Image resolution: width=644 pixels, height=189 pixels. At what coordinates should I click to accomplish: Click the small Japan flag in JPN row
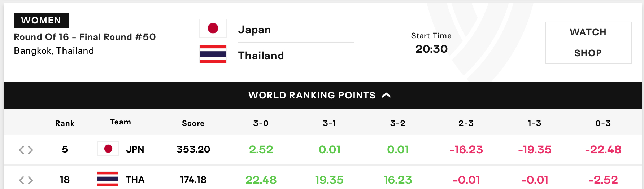click(x=108, y=149)
